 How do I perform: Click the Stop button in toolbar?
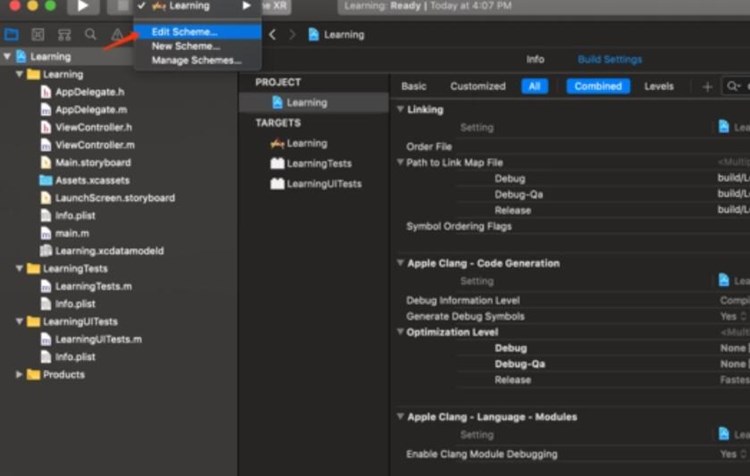click(x=122, y=6)
